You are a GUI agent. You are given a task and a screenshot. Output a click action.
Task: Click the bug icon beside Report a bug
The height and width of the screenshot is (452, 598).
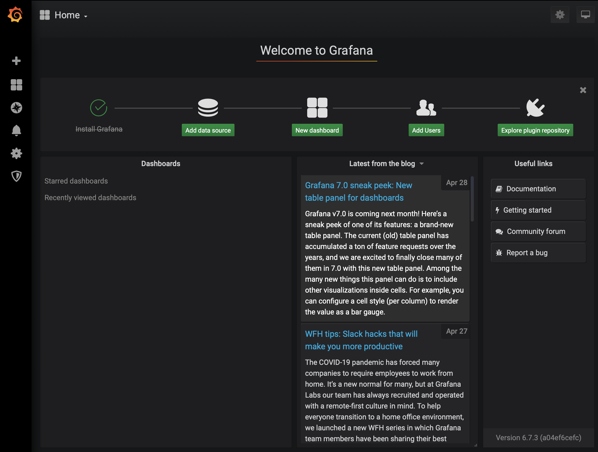(498, 253)
